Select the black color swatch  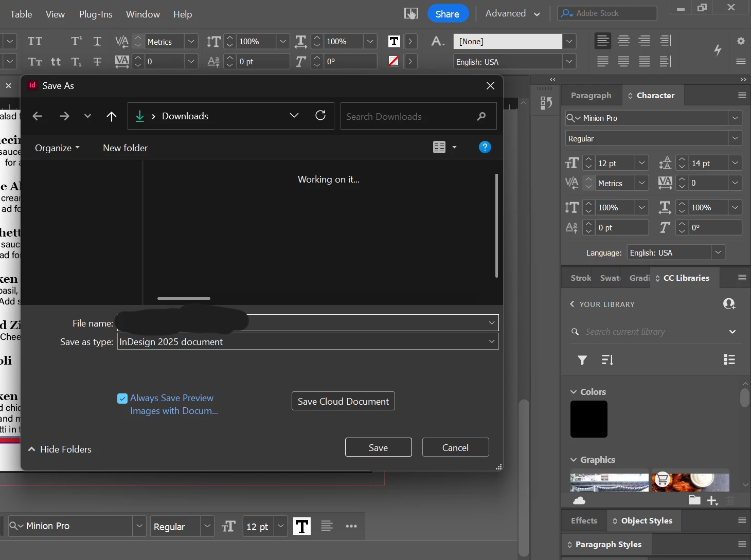click(589, 419)
